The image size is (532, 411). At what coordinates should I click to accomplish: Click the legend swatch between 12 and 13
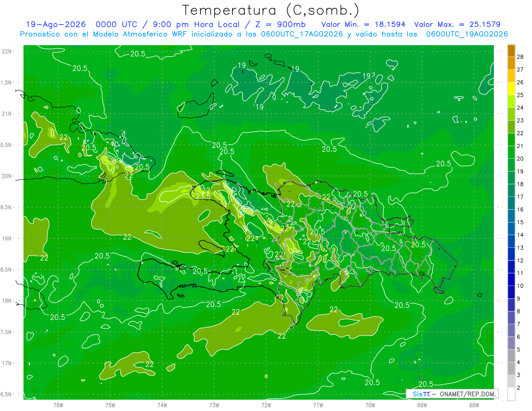point(511,254)
